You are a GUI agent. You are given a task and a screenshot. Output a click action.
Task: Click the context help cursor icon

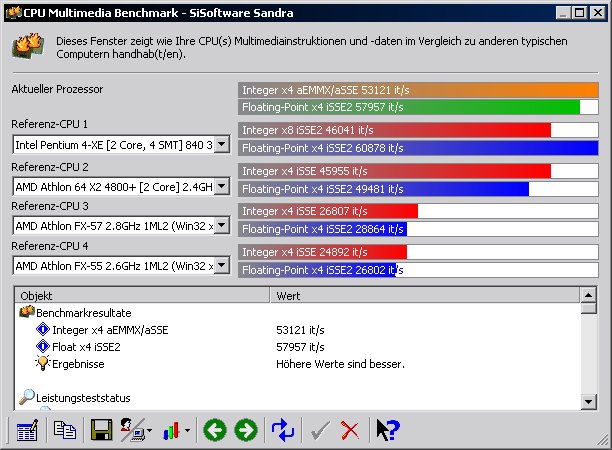click(x=388, y=430)
